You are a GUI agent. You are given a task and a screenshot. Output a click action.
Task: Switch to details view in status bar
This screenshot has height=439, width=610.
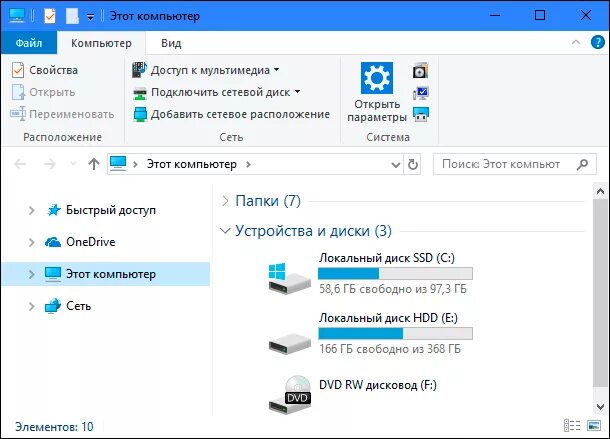[x=572, y=426]
